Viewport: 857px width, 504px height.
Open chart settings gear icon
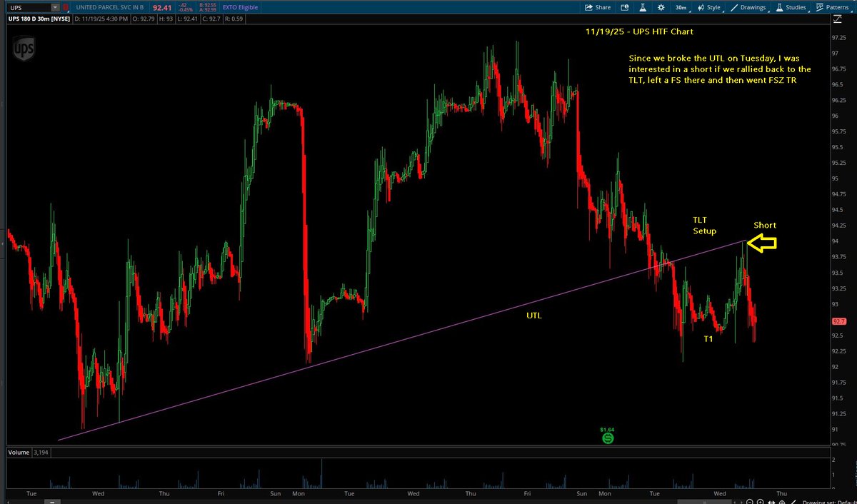(x=661, y=7)
